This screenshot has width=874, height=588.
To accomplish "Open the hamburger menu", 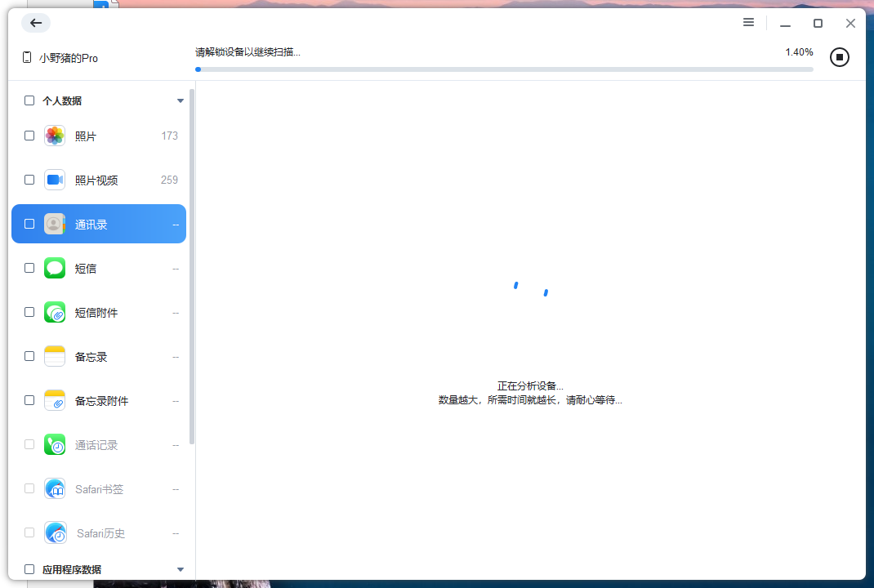I will 748,22.
